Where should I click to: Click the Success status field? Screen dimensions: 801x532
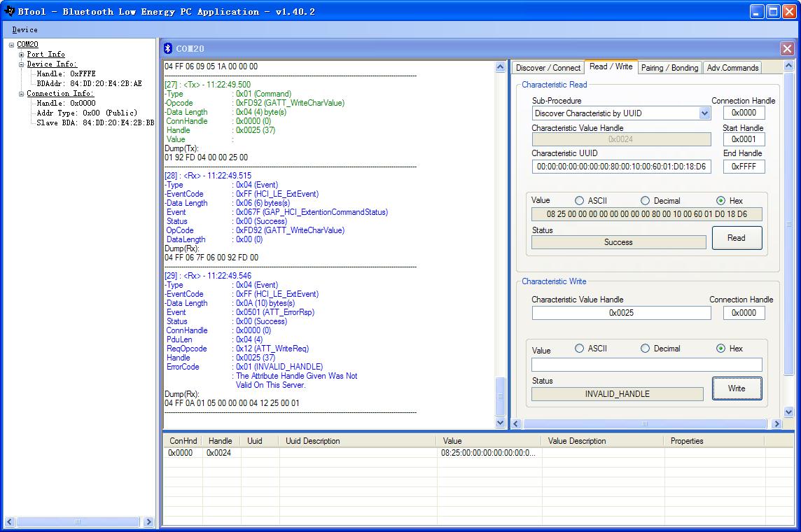click(619, 242)
